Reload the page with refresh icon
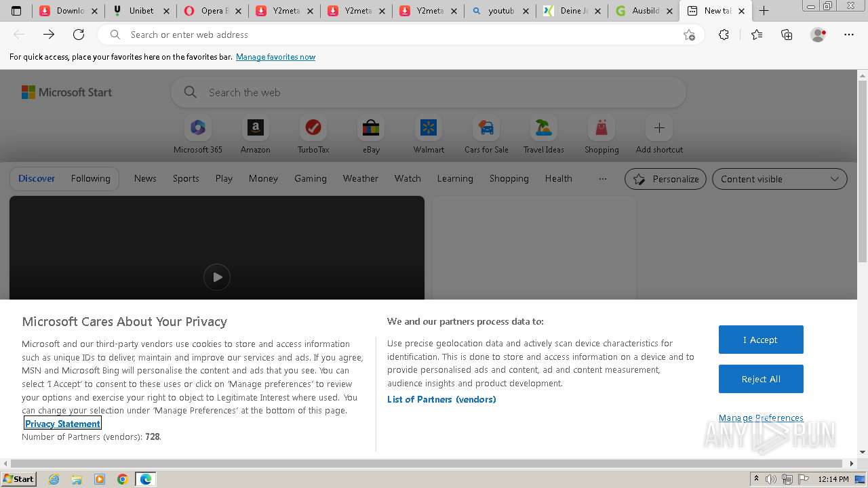The width and height of the screenshot is (868, 488). [x=79, y=35]
